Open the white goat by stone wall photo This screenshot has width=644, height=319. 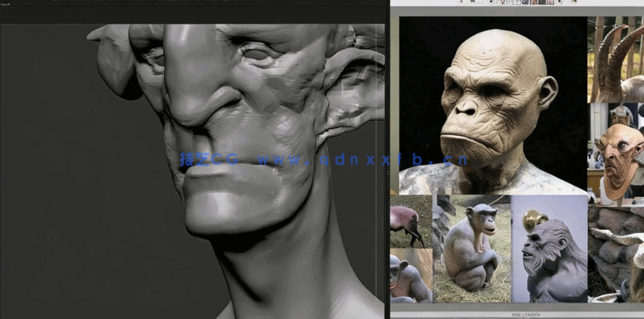(x=616, y=254)
